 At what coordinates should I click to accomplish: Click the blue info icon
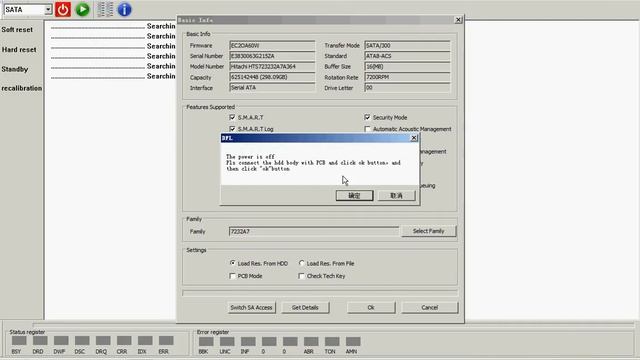pos(124,9)
